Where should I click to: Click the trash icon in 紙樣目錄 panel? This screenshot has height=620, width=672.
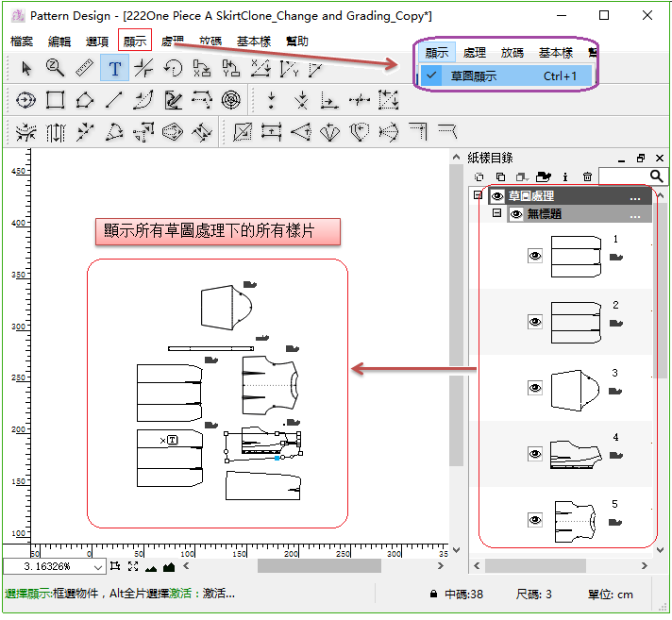coord(587,176)
